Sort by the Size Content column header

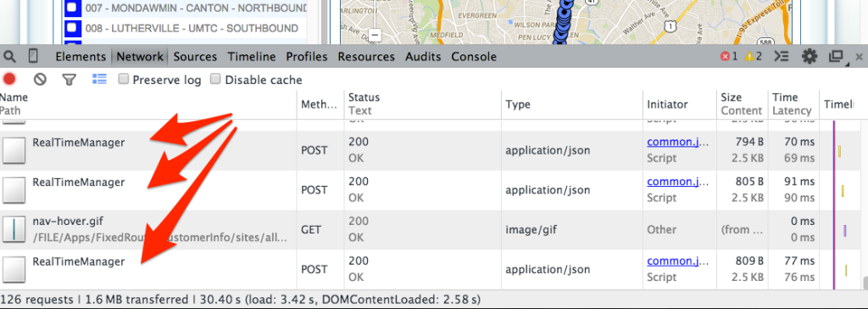(x=742, y=104)
